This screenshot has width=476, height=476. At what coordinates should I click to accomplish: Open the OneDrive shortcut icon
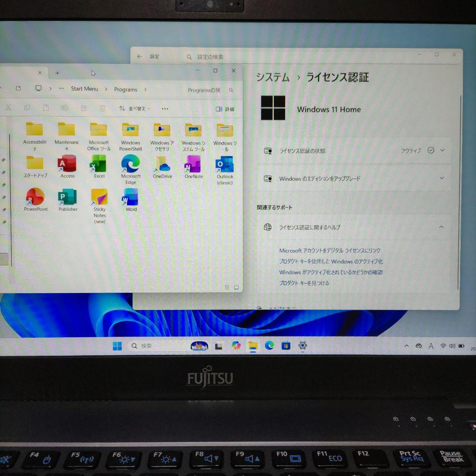coord(162,167)
